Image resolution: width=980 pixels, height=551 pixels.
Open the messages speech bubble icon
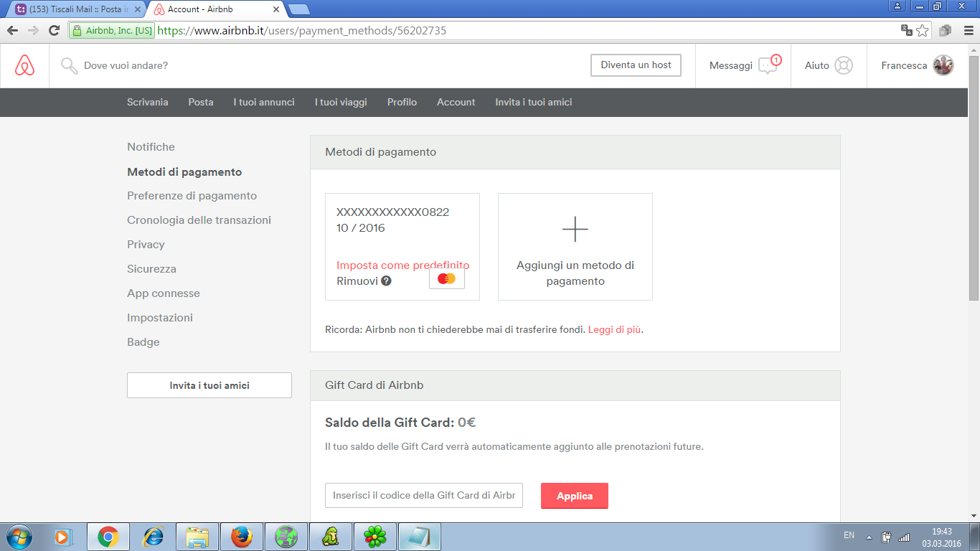(x=768, y=65)
